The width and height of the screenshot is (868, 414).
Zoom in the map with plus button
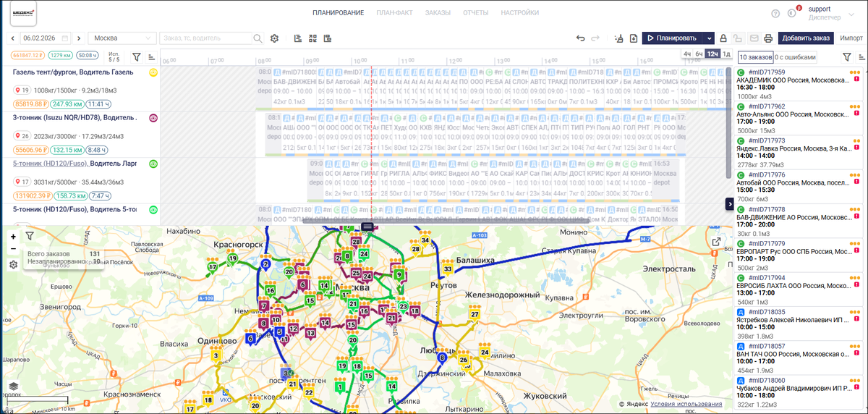(13, 237)
